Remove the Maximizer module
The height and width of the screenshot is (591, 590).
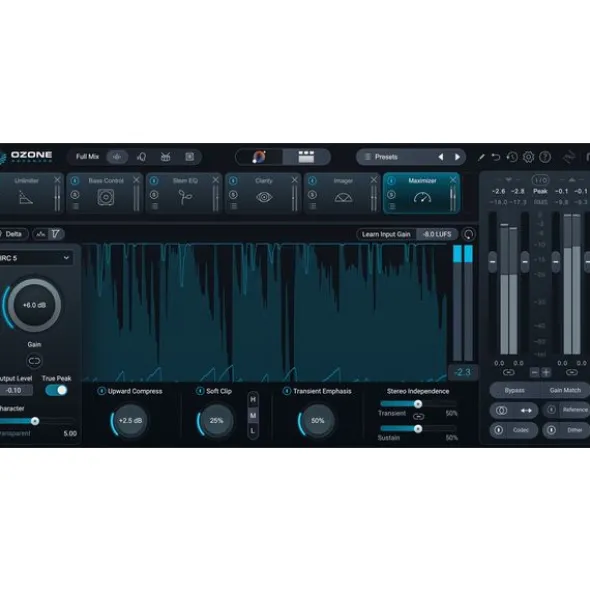[453, 180]
